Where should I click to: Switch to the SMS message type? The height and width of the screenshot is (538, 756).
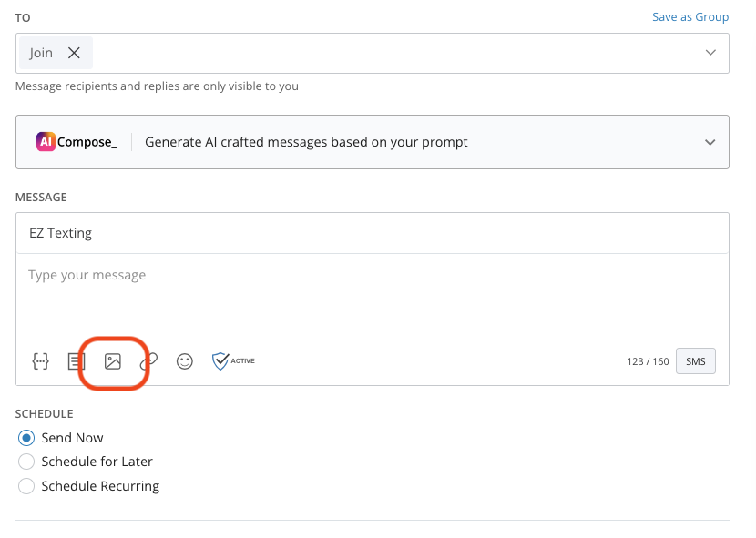(695, 360)
